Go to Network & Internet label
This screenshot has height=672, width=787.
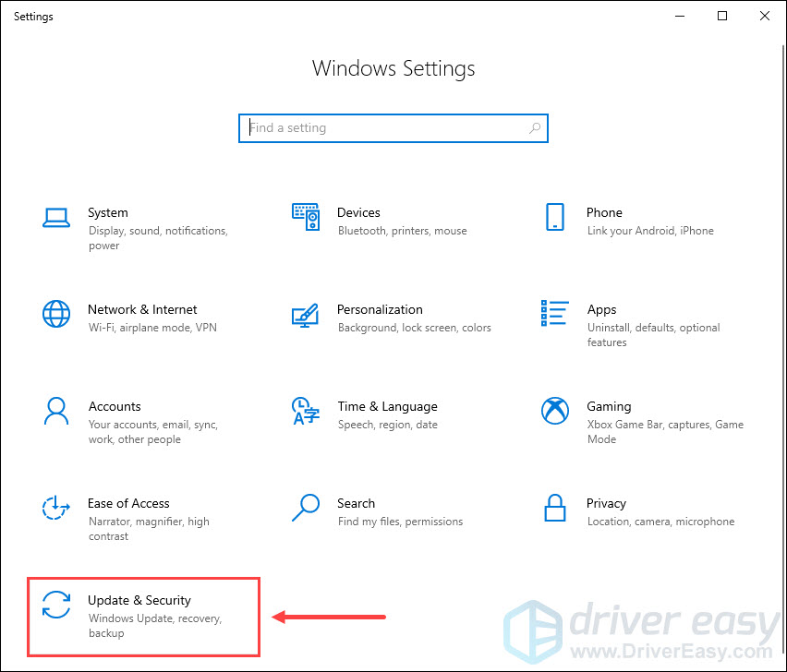tap(142, 309)
